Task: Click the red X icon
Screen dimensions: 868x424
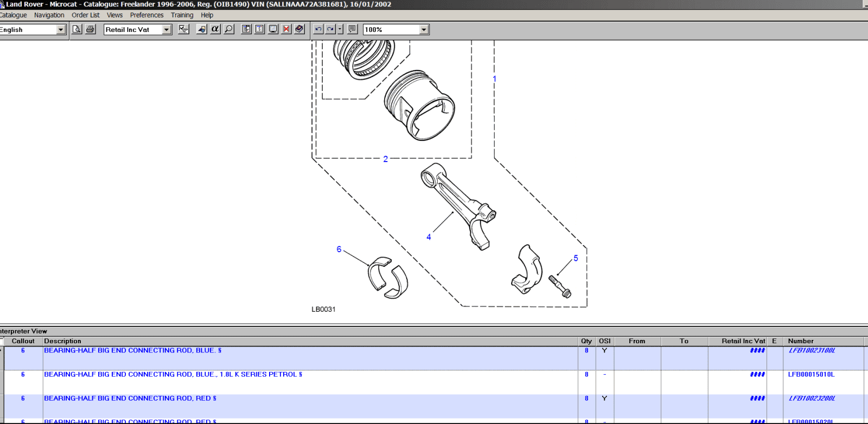Action: pos(286,29)
